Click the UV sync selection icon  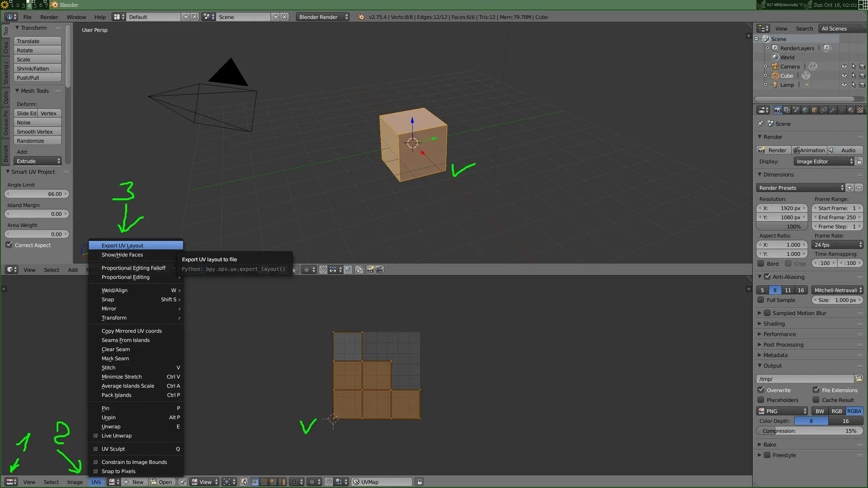point(243,482)
